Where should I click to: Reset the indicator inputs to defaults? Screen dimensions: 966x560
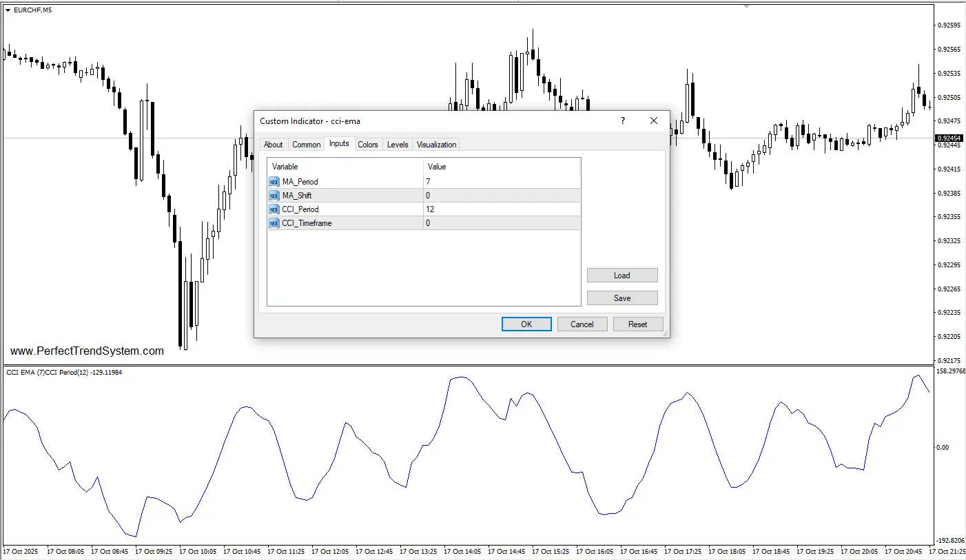pyautogui.click(x=638, y=324)
